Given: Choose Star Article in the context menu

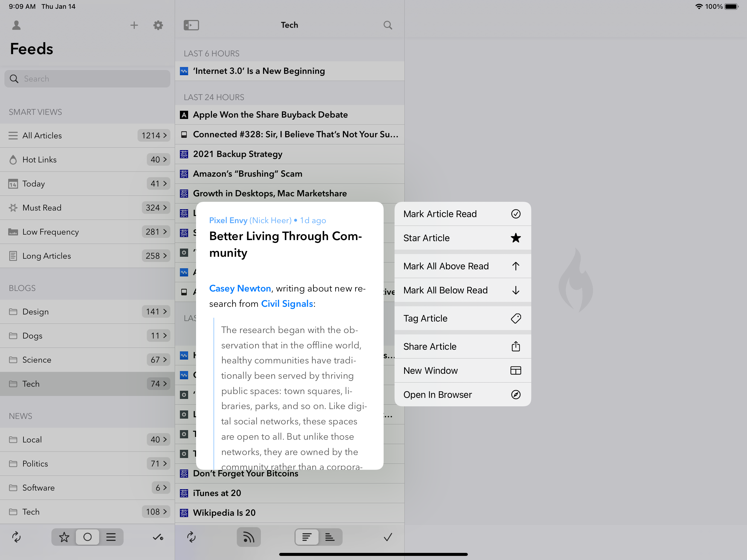Looking at the screenshot, I should click(462, 238).
